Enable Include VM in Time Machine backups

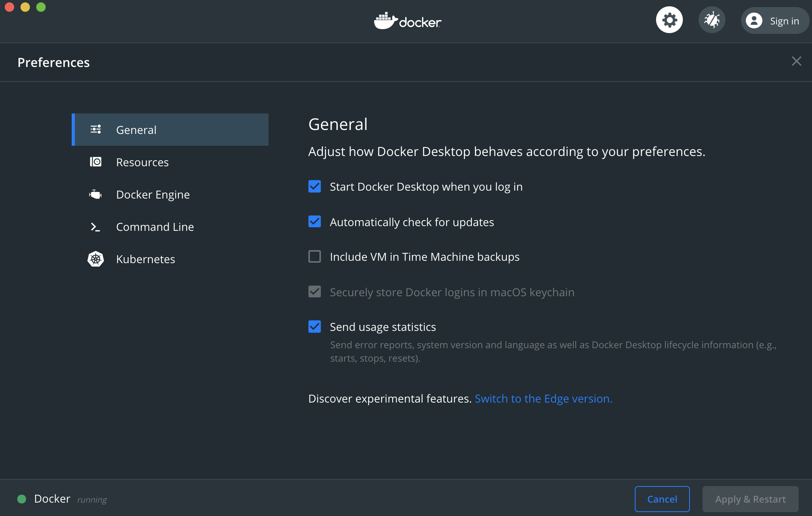pyautogui.click(x=315, y=256)
